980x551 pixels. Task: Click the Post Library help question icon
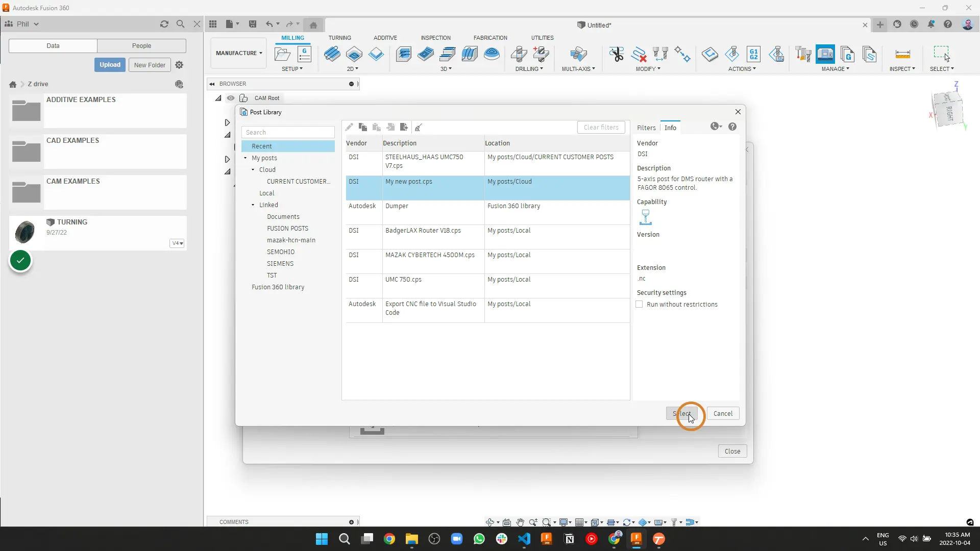tap(732, 127)
